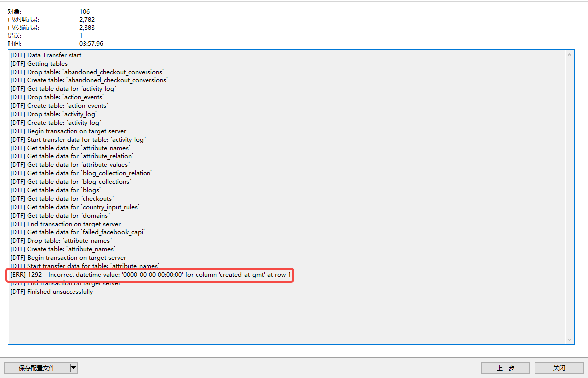Click the log scrollbar down arrow

pos(569,339)
